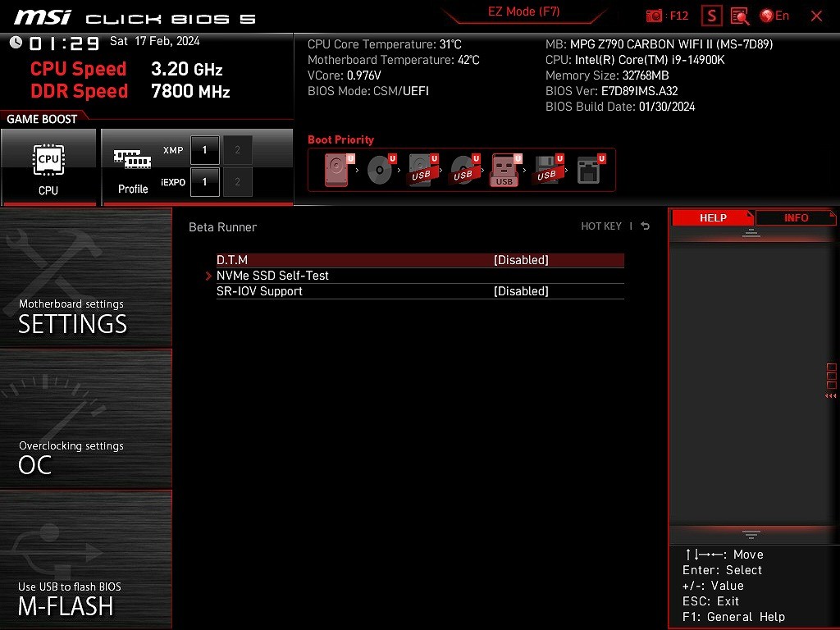Click the date Sat 17 Feb, 2024

(x=154, y=41)
